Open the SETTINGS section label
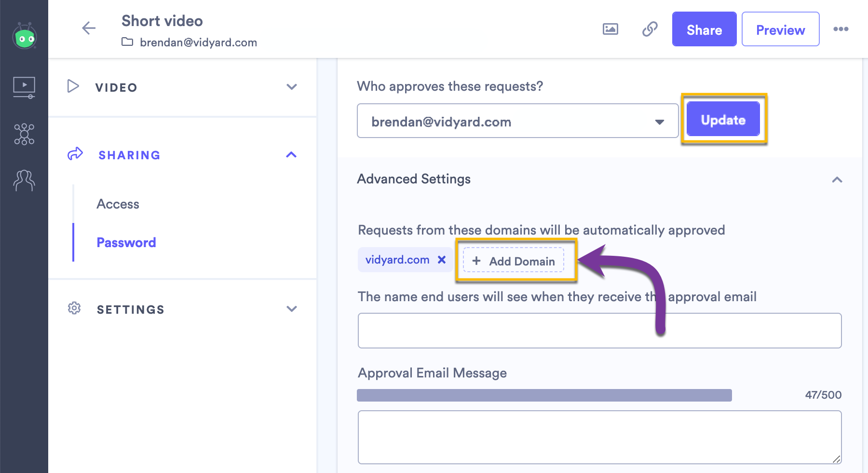 [x=131, y=309]
